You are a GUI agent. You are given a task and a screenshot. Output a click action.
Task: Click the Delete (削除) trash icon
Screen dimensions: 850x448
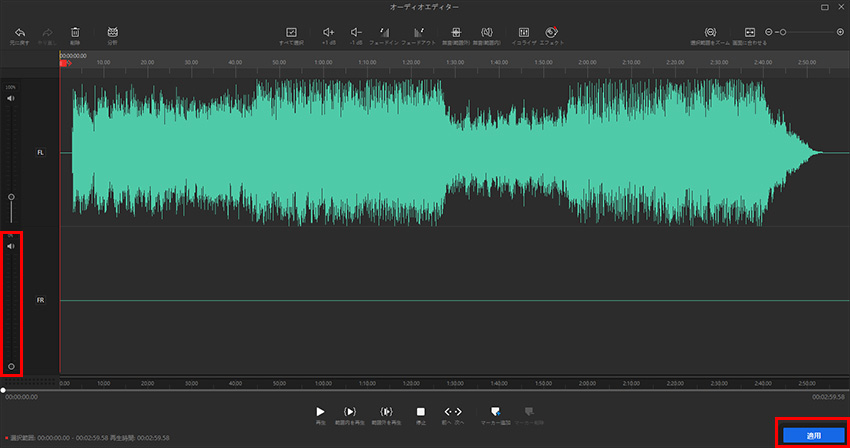(x=75, y=33)
